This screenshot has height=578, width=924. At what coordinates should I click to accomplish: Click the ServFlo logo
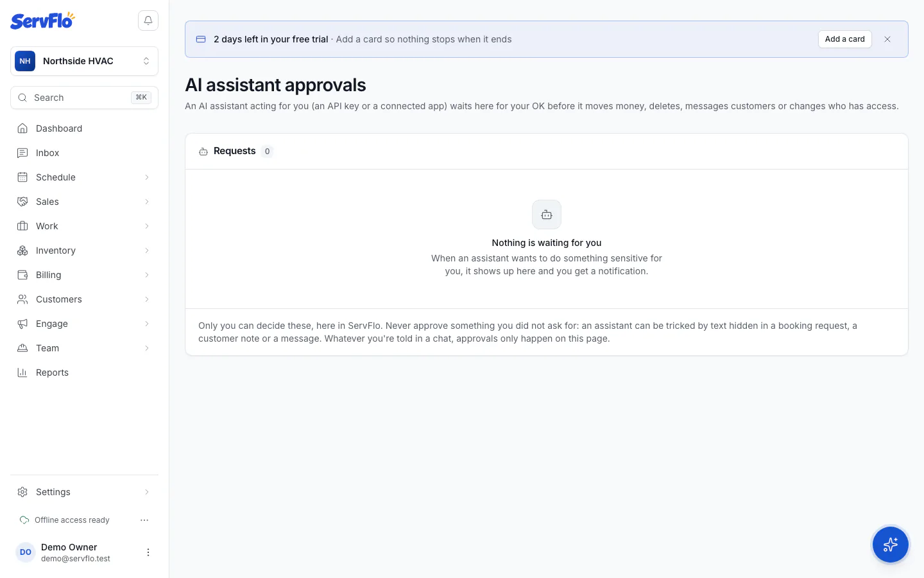(42, 21)
